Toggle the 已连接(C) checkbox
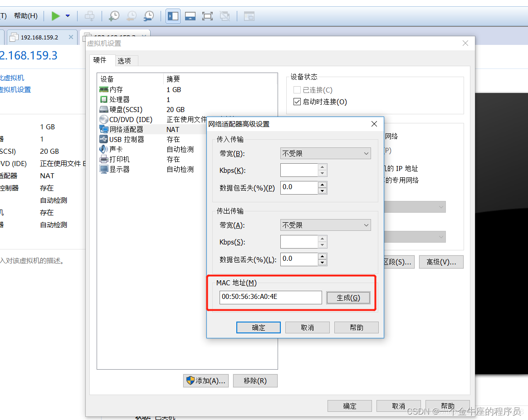Screen dimensions: 528x420 tap(297, 90)
